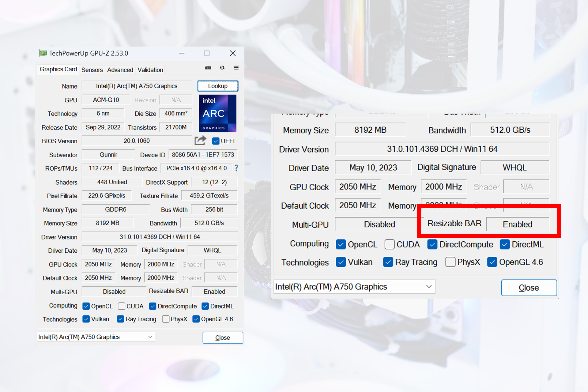The image size is (588, 392).
Task: Click the GPU-Z app icon in title bar
Action: [43, 53]
